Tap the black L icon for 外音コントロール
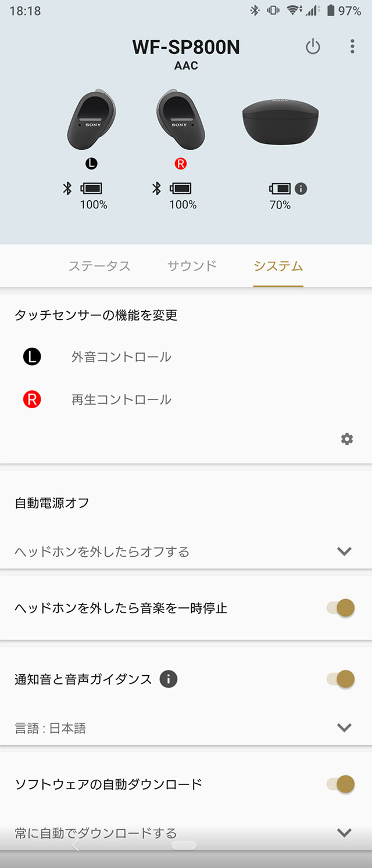This screenshot has width=372, height=868. pos(32,356)
